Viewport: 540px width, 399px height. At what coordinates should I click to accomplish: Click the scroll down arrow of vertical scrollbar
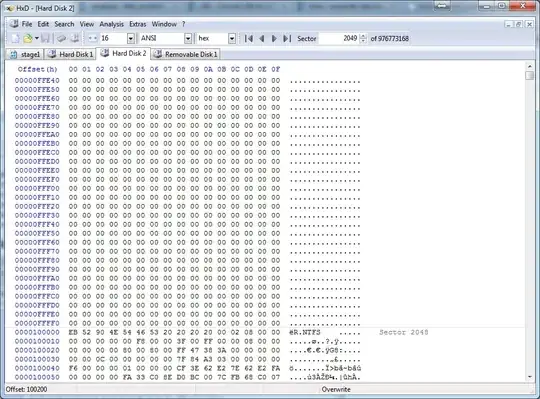coord(530,377)
